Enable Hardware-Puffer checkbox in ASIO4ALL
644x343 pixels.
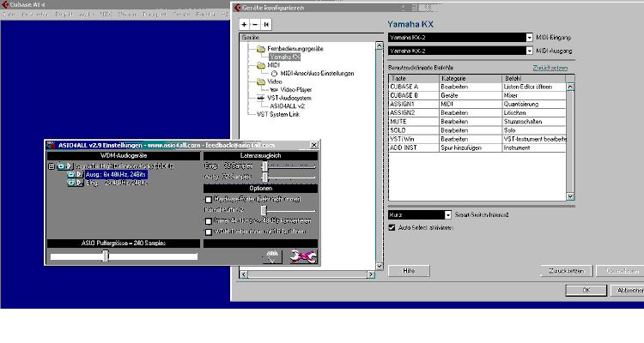coord(209,200)
